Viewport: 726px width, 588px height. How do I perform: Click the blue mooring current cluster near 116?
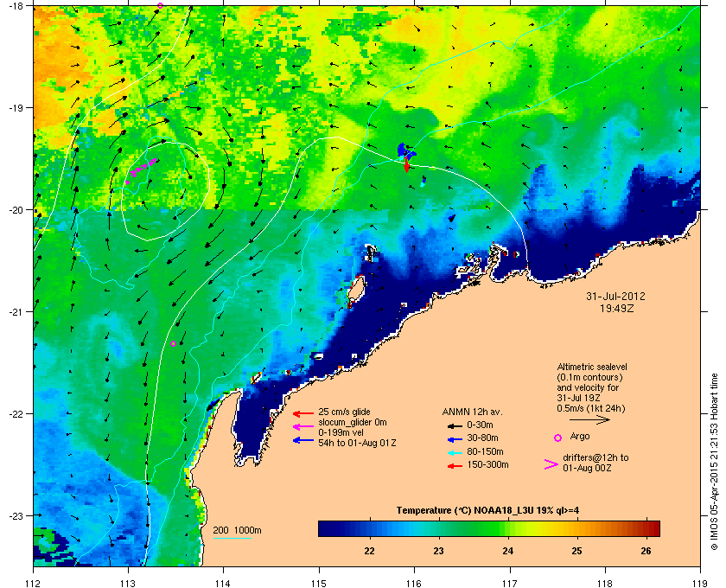[x=405, y=150]
